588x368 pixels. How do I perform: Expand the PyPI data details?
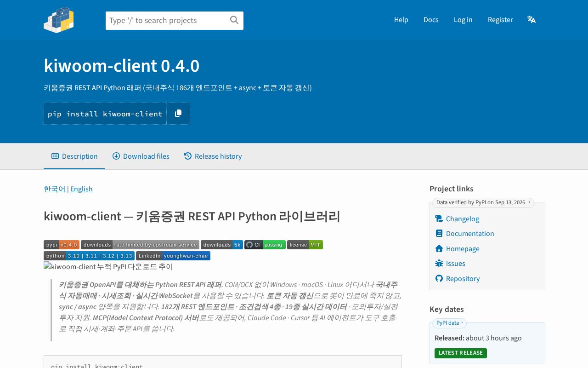[449, 323]
